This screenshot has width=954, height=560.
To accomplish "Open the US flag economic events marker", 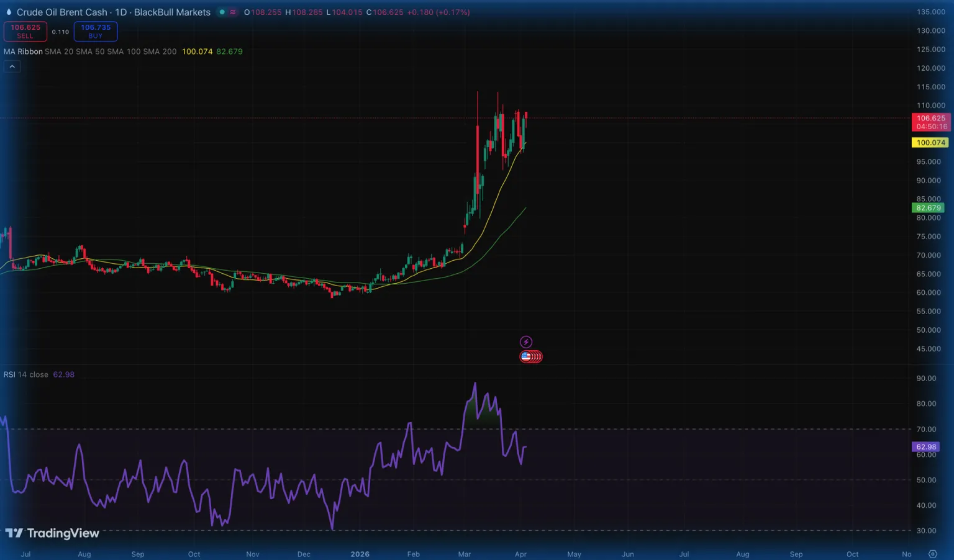I will 527,356.
